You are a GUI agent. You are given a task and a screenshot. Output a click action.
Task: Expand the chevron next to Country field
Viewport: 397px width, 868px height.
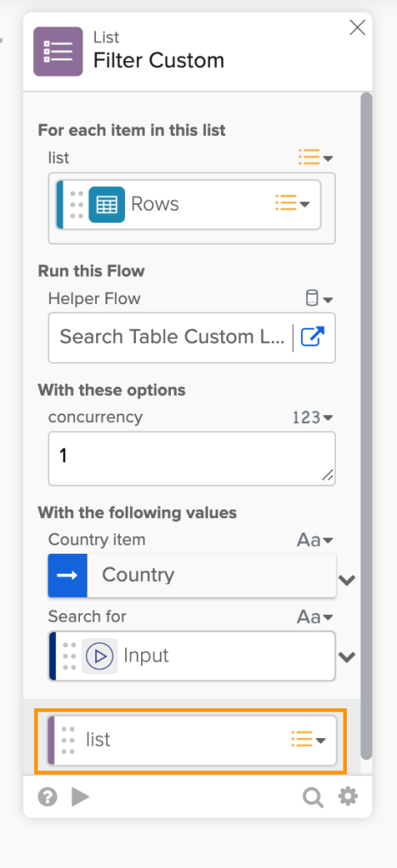pos(347,580)
